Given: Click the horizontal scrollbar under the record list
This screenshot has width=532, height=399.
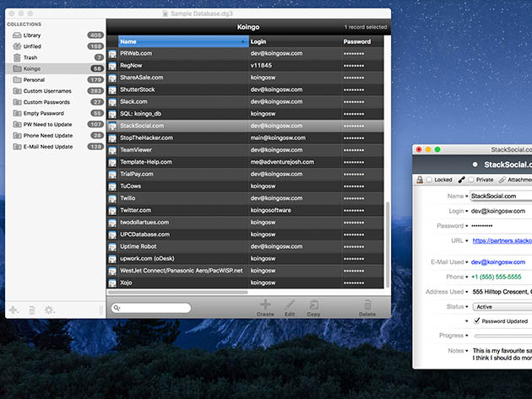Looking at the screenshot, I should 178,292.
